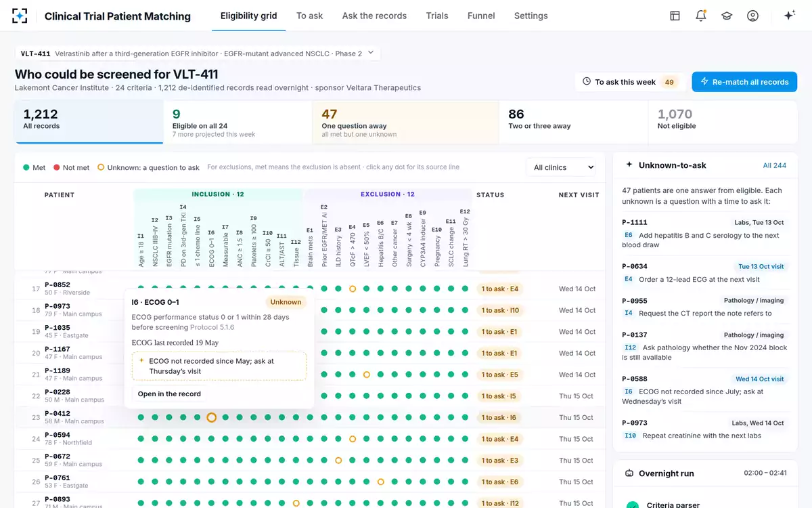
Task: Click unknown E4 dot in the P-0594 row
Action: 352,439
